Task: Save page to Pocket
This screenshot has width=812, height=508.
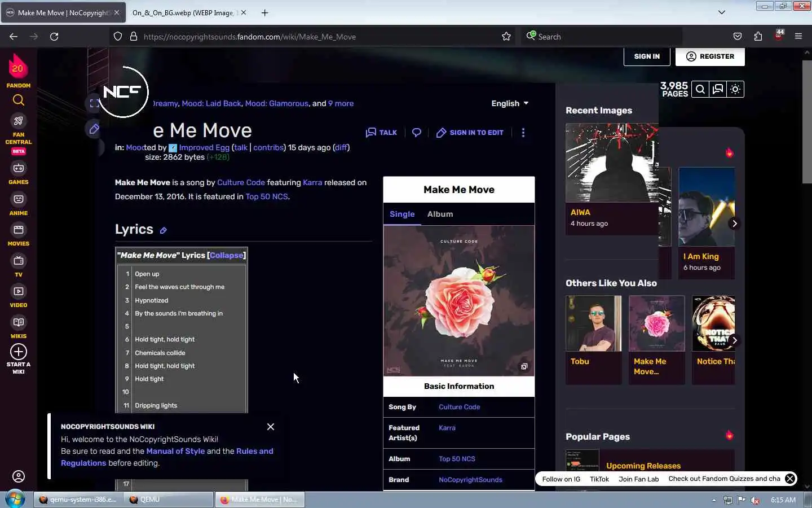Action: (738, 37)
